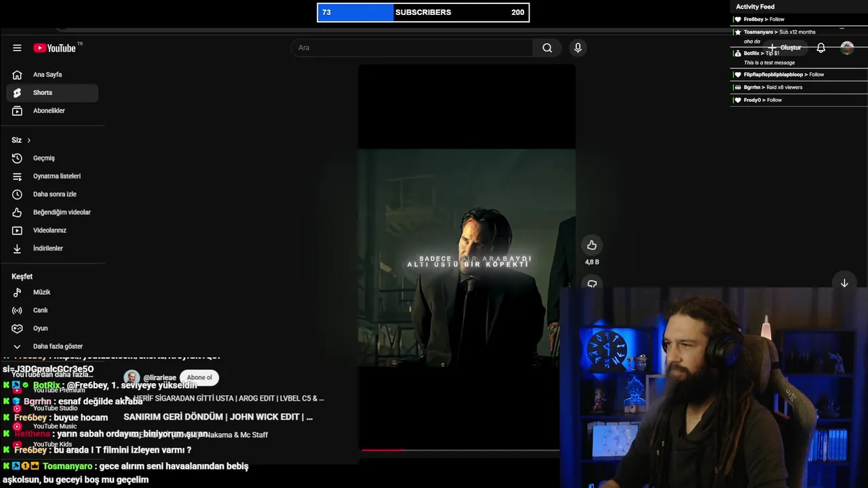Viewport: 868px width, 488px height.
Task: Open Daha sonra izle link
Action: click(x=53, y=195)
